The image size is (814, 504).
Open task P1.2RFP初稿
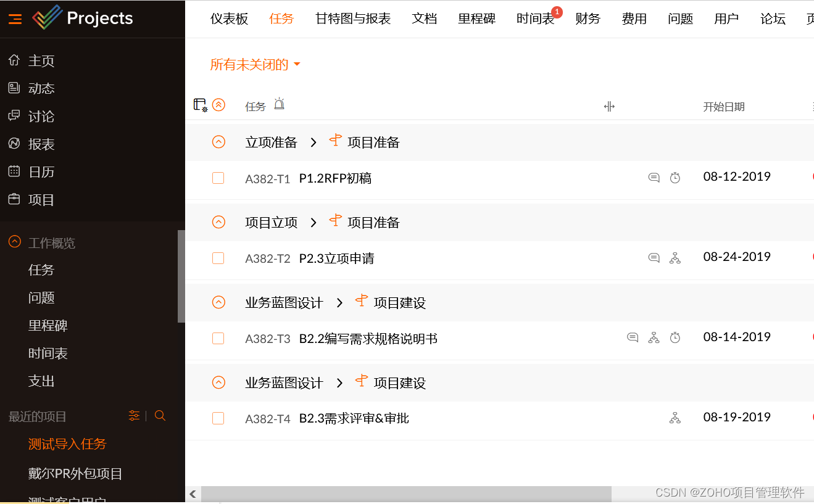(335, 178)
